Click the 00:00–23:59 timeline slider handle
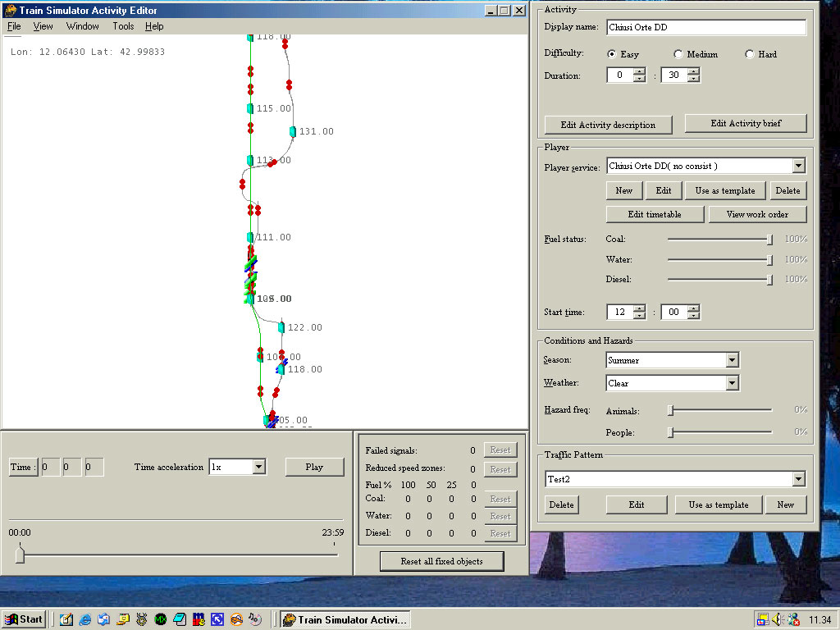 20,554
